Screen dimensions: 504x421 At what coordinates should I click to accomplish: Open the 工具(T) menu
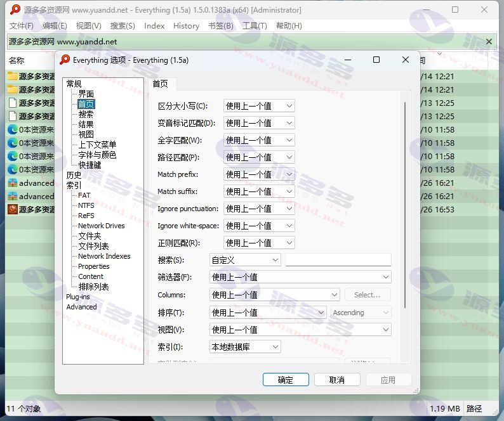point(255,26)
